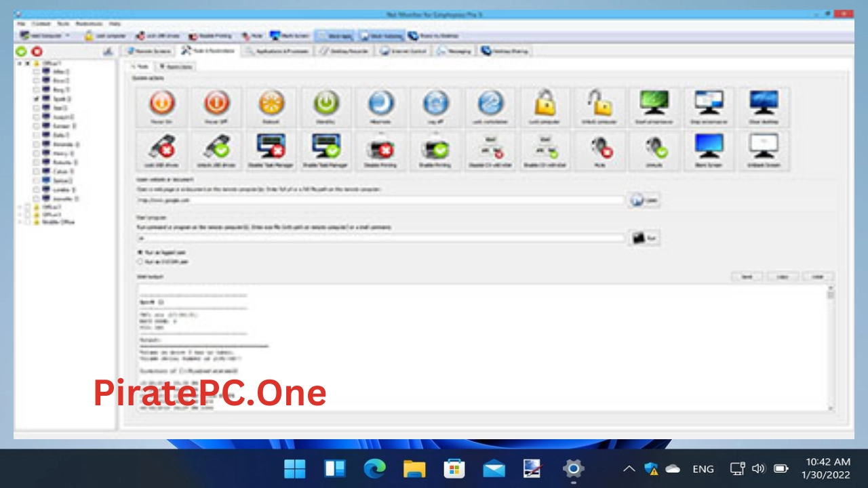Expand the Mobile Office group
Viewport: 868px width, 488px height.
point(20,222)
